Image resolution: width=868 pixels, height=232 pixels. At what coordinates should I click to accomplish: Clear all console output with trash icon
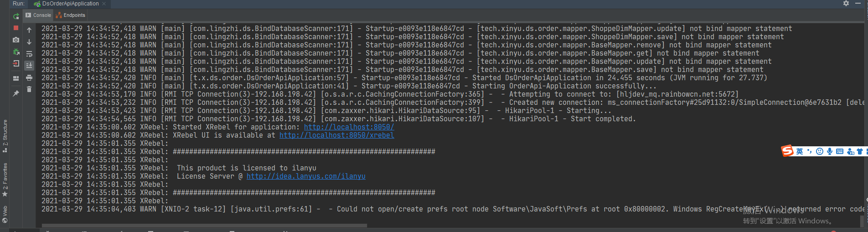(29, 89)
